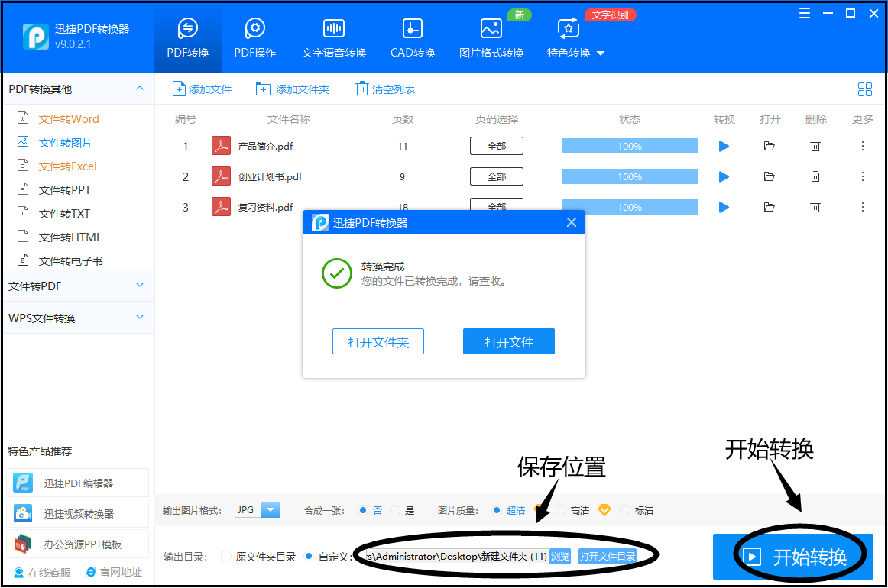The height and width of the screenshot is (588, 888).
Task: Close the 转换完成 dialog
Action: coord(572,222)
